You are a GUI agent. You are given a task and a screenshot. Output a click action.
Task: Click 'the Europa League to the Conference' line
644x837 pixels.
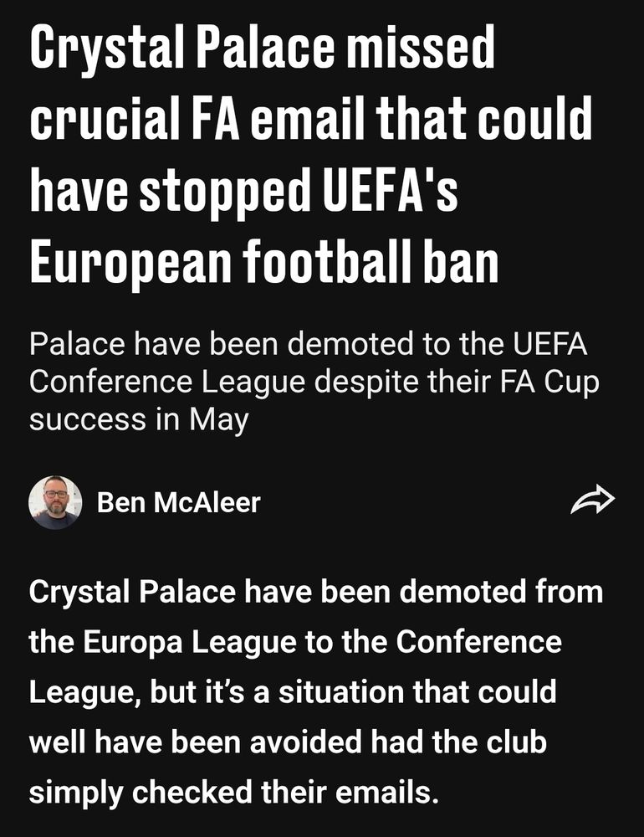[294, 643]
